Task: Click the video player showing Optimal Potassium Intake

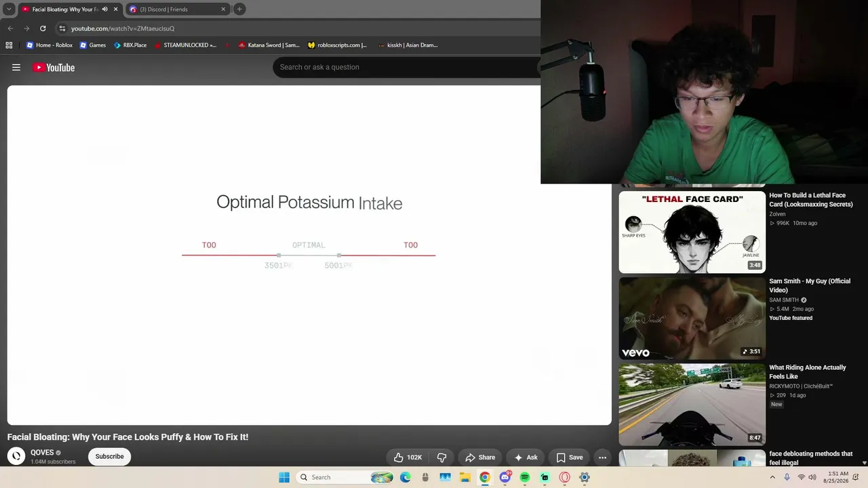Action: coord(309,255)
